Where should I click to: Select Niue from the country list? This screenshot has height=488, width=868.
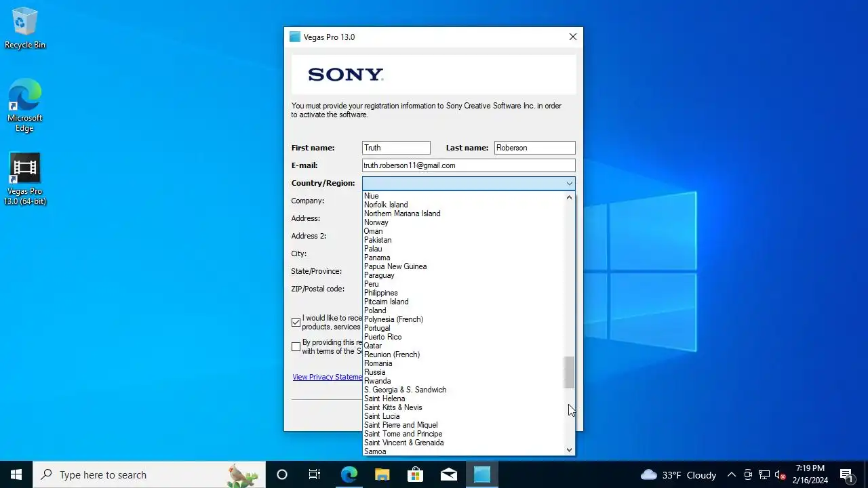(x=463, y=196)
